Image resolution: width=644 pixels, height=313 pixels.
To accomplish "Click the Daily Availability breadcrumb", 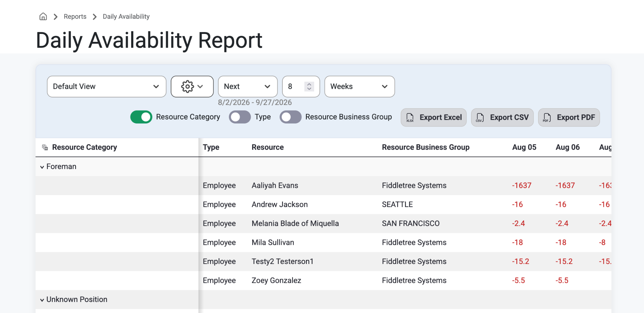I will click(x=126, y=16).
